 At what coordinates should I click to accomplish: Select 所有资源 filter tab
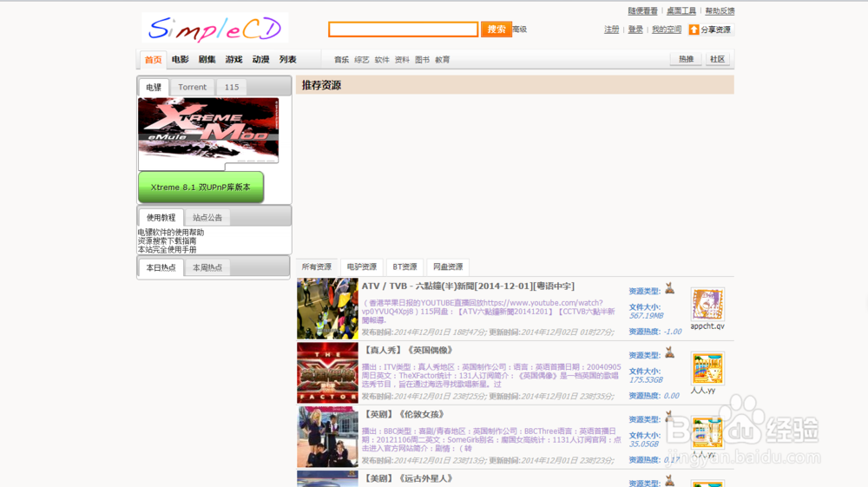click(x=316, y=267)
